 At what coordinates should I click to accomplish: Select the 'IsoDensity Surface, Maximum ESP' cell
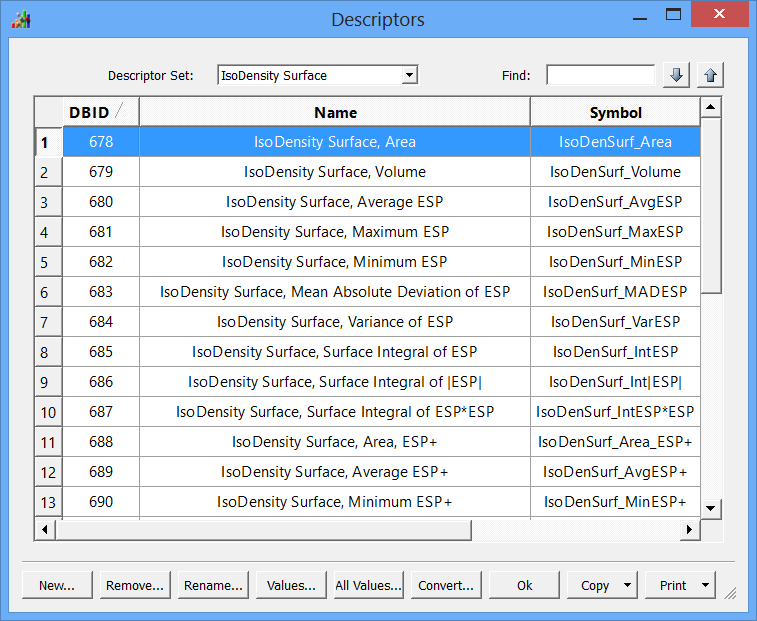click(x=335, y=232)
